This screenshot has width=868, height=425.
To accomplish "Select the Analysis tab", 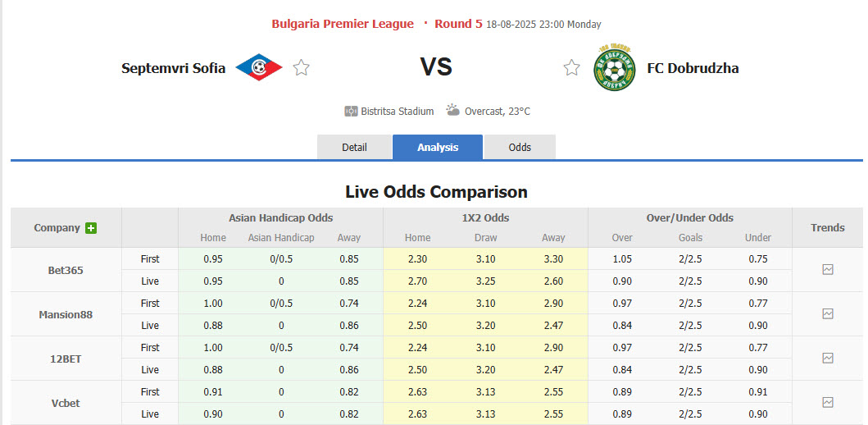I will coord(438,147).
